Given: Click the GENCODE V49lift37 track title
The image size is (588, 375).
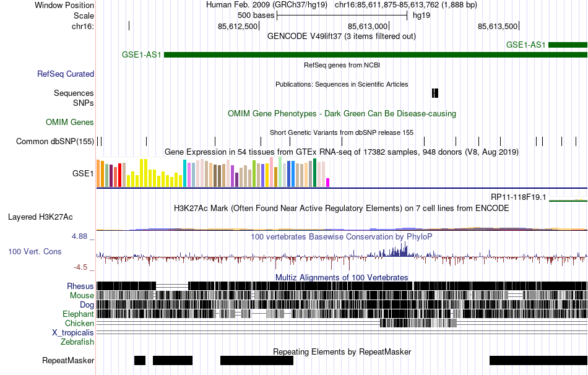Looking at the screenshot, I should [342, 37].
